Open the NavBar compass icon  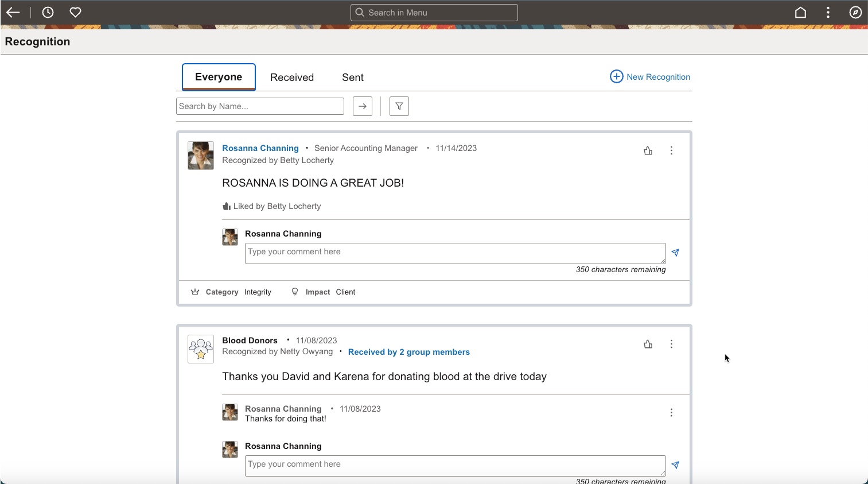855,13
